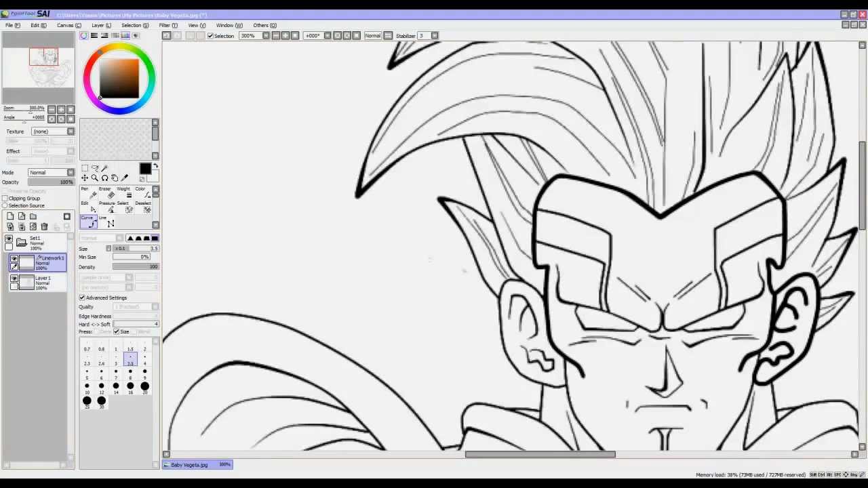This screenshot has height=488, width=868.
Task: Show the swatches panel
Action: (x=125, y=35)
